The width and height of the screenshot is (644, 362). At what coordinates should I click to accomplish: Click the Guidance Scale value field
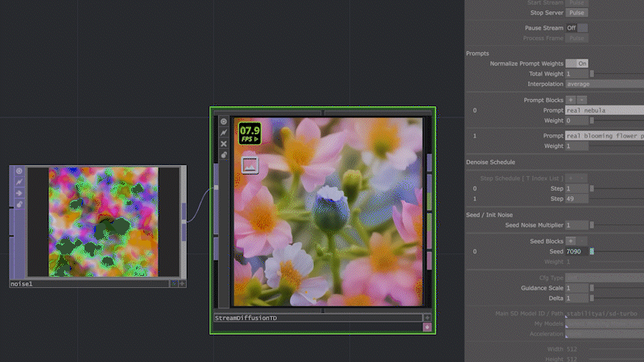576,288
